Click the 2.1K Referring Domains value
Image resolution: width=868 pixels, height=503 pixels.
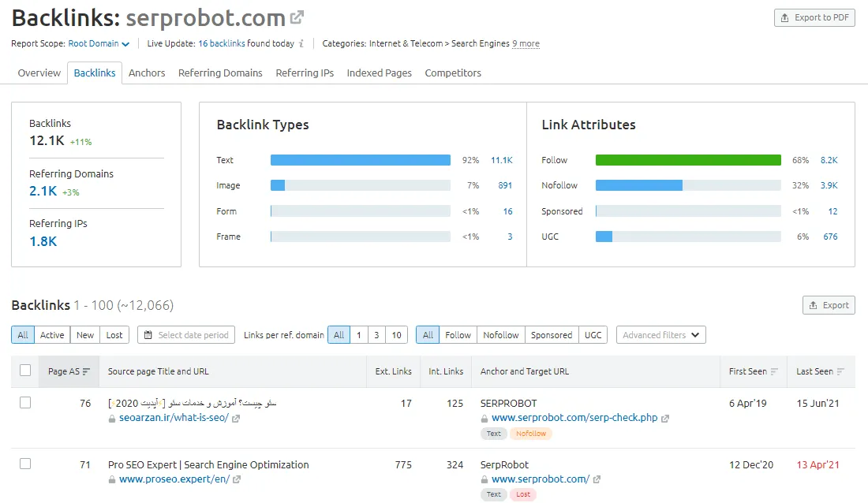click(43, 191)
